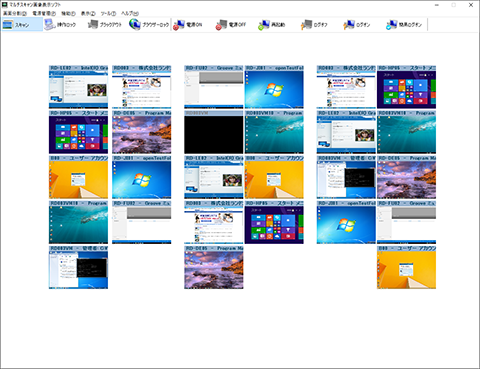Click the ブラックアウト blackout toolbar icon
This screenshot has width=480, height=369.
tap(105, 25)
